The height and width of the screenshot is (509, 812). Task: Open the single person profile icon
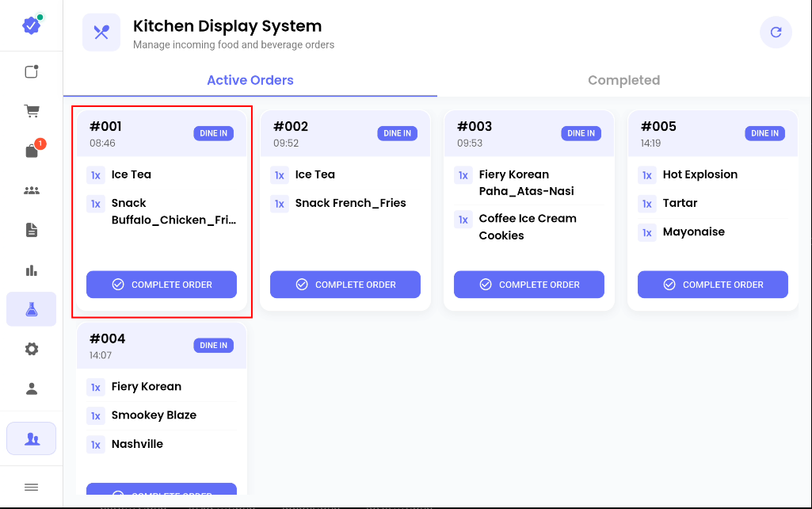[32, 388]
